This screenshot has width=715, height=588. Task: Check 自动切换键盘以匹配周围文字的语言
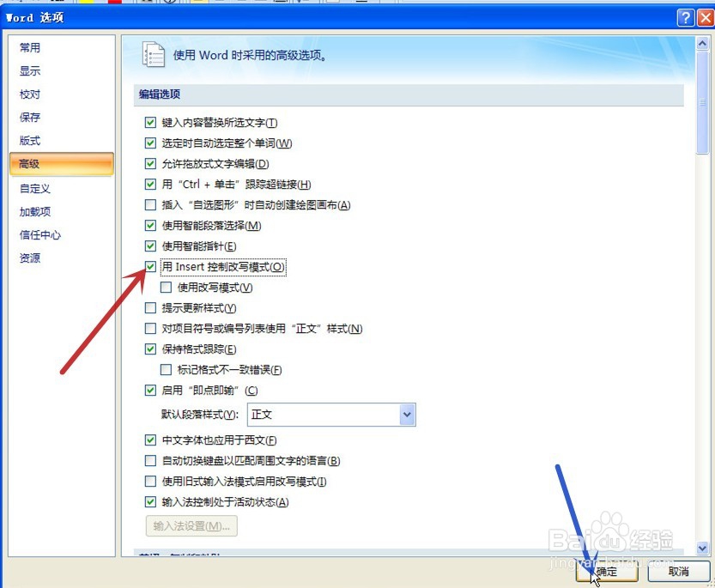(x=150, y=461)
